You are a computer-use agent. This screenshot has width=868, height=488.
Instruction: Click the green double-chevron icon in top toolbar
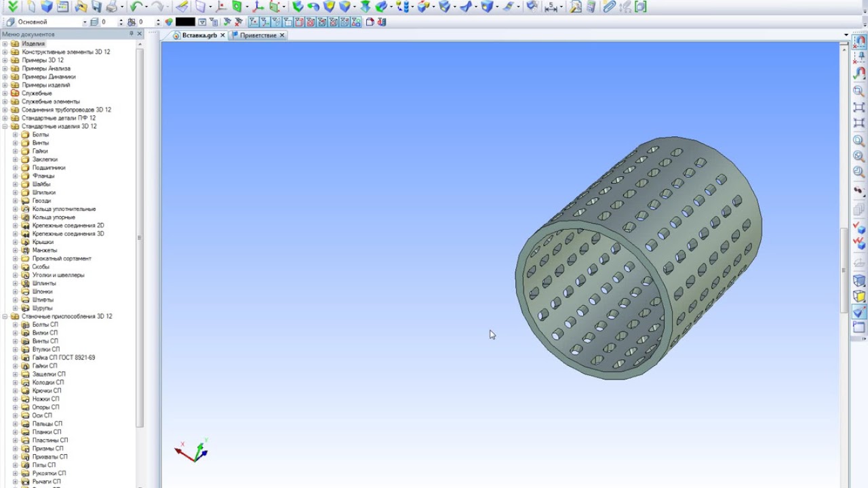tap(12, 7)
